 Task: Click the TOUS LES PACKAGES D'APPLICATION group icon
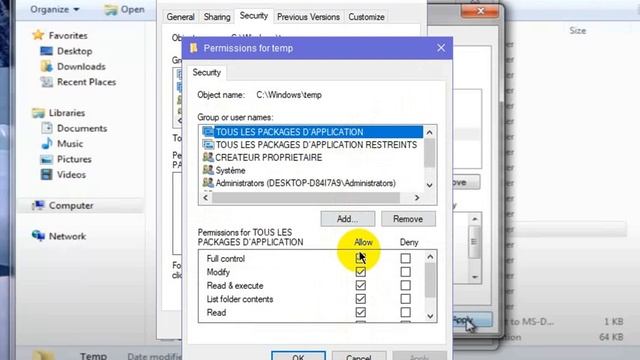pos(208,132)
